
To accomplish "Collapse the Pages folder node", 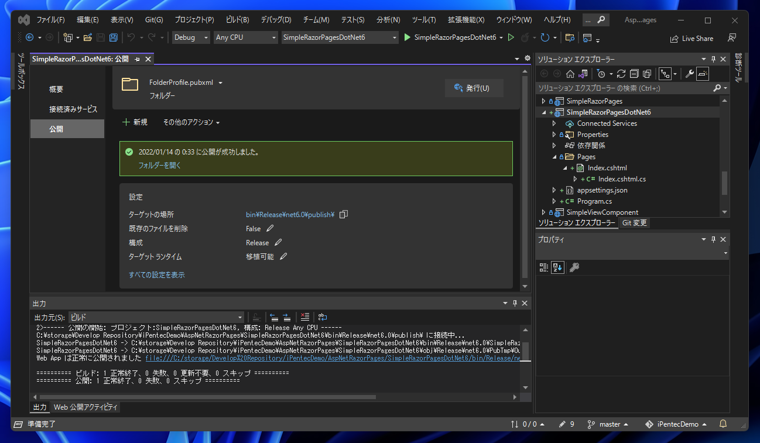I will pyautogui.click(x=554, y=157).
